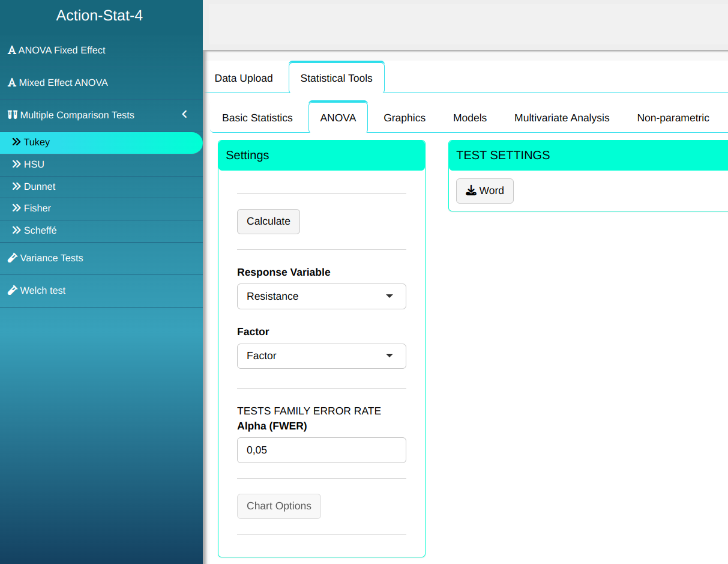Click the Chart Options button
This screenshot has width=728, height=564.
point(279,506)
